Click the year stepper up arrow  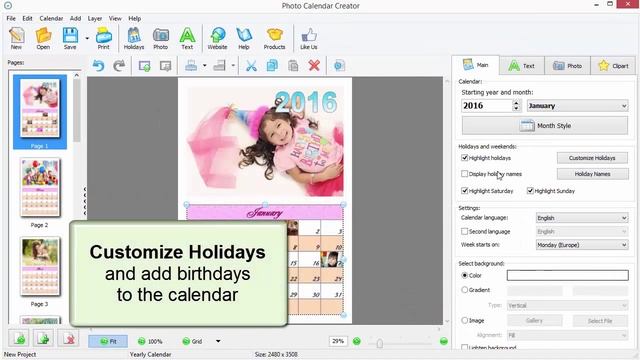point(516,103)
